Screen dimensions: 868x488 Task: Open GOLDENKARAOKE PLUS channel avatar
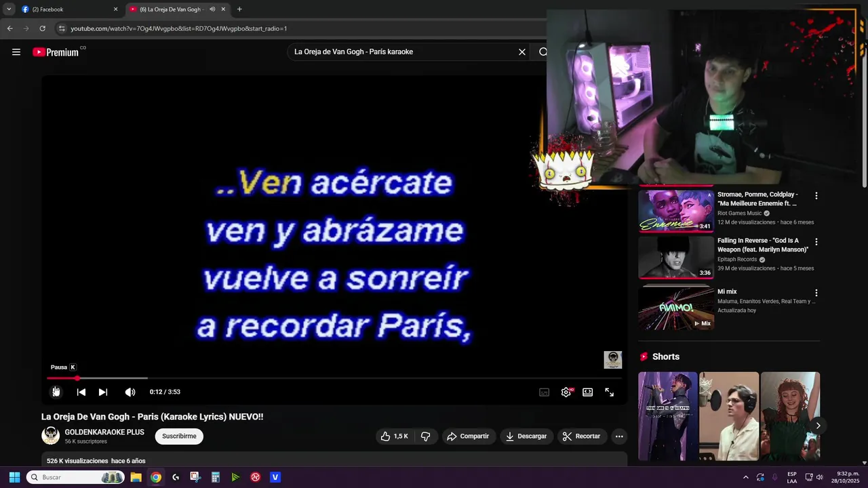click(51, 436)
